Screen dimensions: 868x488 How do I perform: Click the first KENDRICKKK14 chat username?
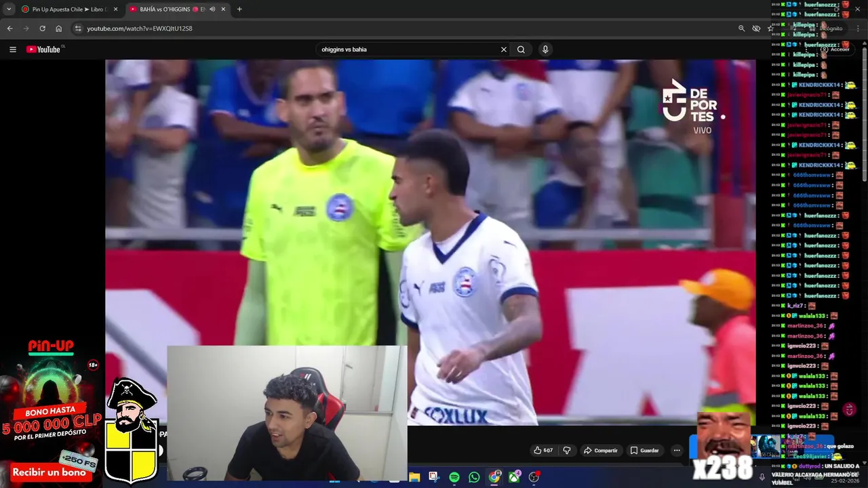[820, 85]
